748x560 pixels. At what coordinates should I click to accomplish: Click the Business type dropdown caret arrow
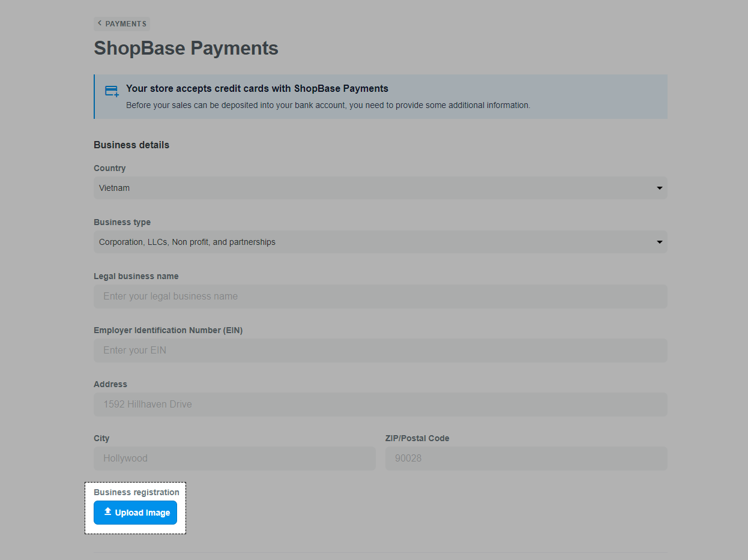pyautogui.click(x=659, y=242)
